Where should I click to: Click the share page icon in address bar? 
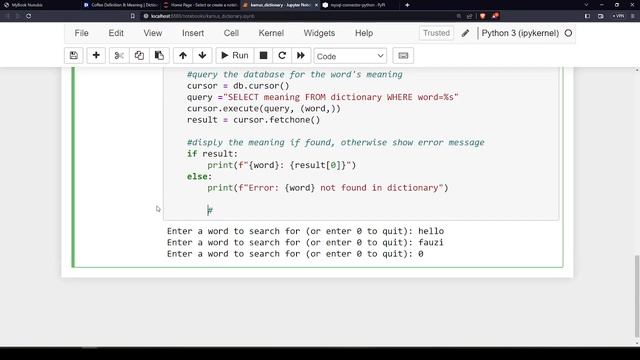pos(469,16)
